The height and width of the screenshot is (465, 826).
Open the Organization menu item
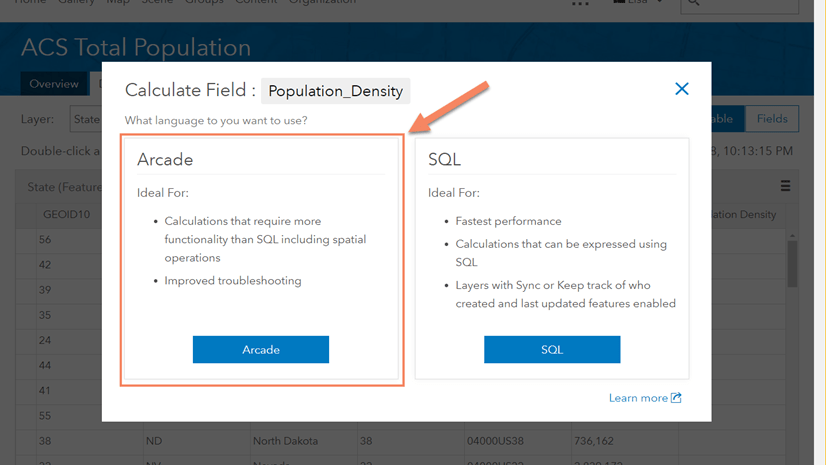(322, 3)
